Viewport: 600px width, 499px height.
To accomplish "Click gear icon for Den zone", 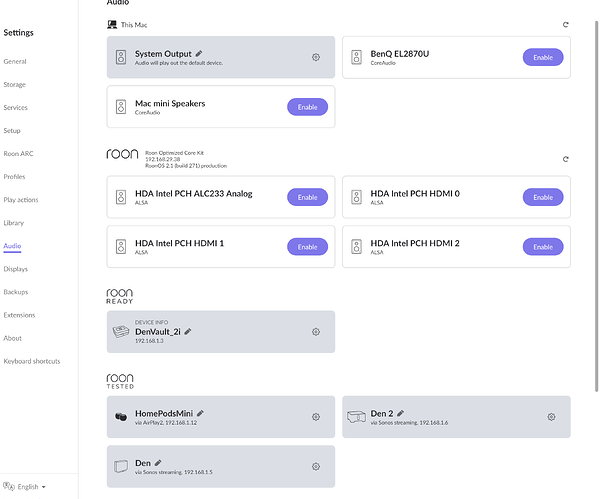I will 316,466.
